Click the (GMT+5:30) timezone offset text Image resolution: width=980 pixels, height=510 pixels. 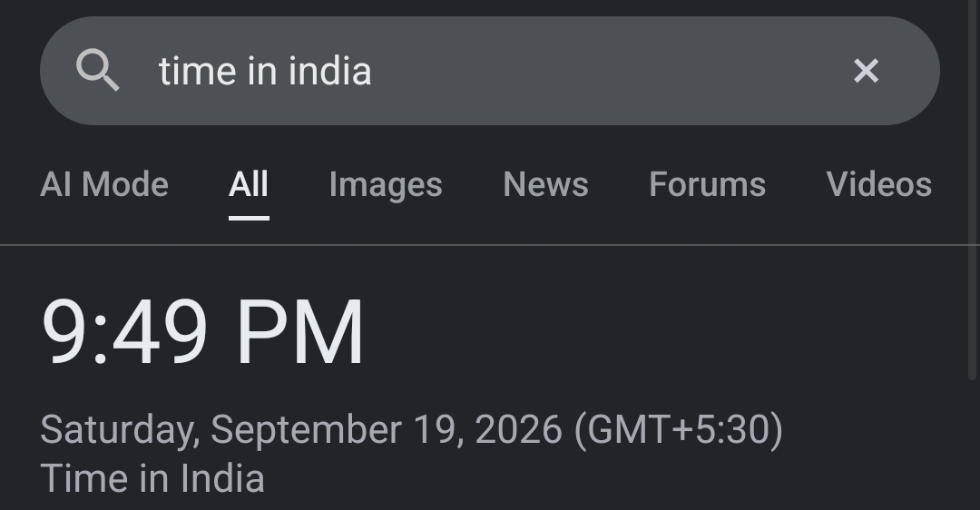click(x=678, y=429)
